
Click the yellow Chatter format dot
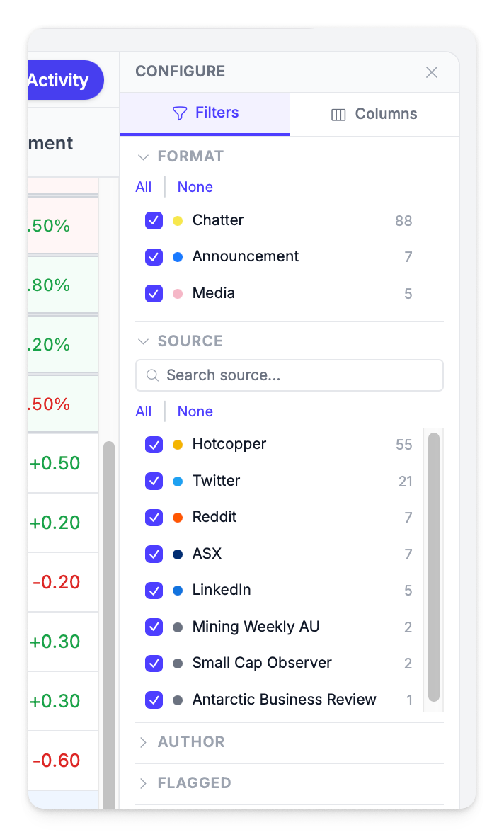(178, 221)
